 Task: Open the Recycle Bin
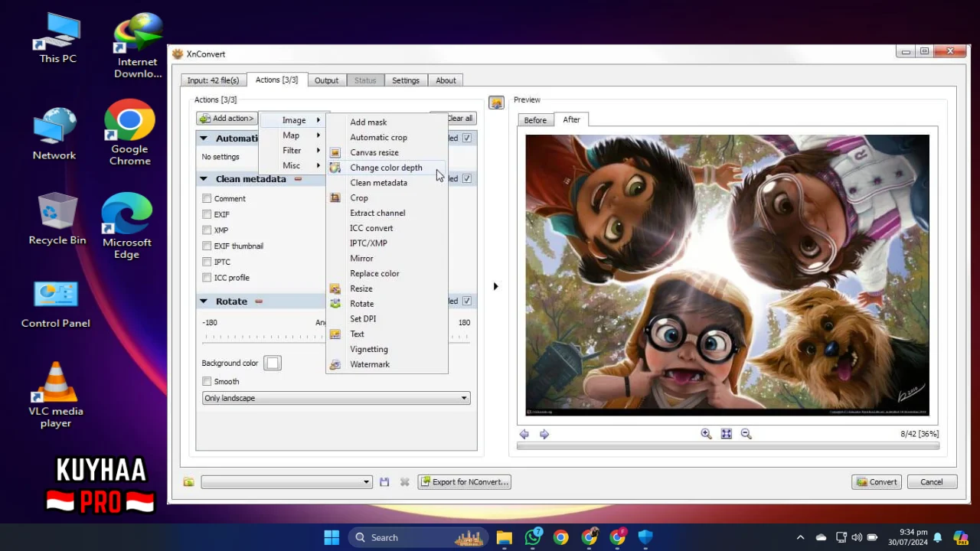(57, 219)
